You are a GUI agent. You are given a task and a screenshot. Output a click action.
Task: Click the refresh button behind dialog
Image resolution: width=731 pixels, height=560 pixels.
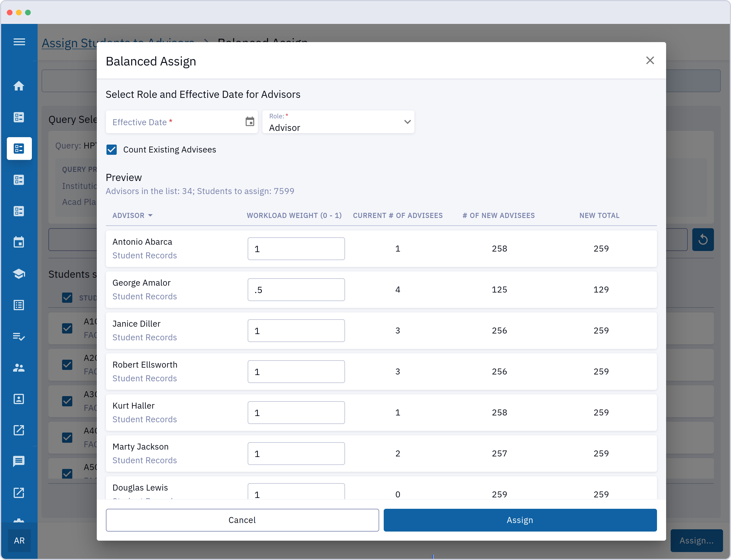pyautogui.click(x=703, y=239)
